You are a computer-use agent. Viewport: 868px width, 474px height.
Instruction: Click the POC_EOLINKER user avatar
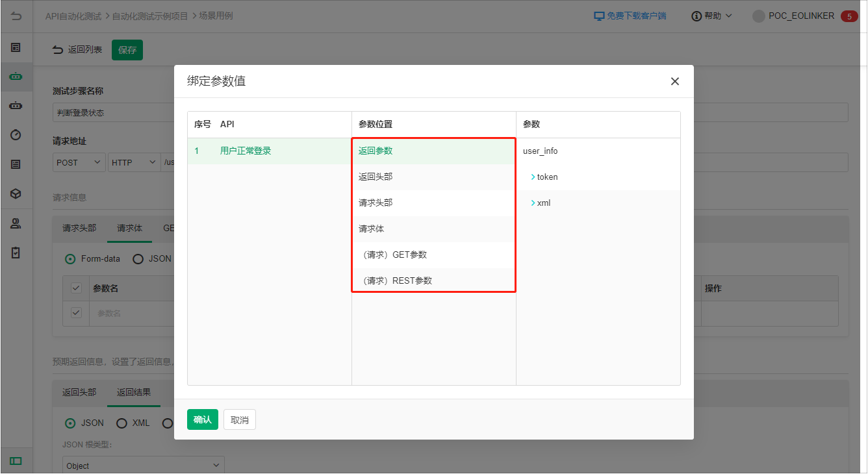click(758, 16)
